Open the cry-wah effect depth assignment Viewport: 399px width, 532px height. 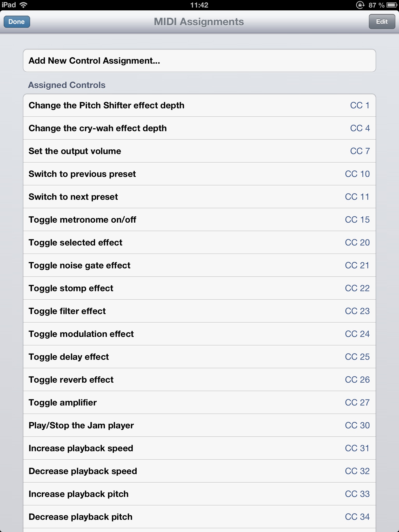(x=199, y=128)
